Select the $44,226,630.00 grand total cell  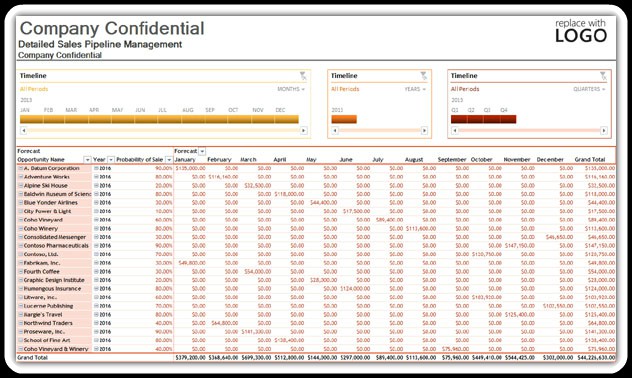[597, 357]
